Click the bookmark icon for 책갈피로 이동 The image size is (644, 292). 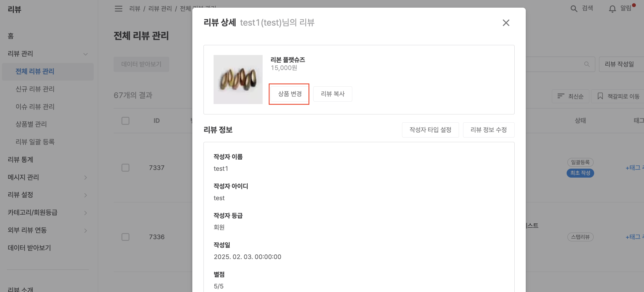pyautogui.click(x=600, y=96)
